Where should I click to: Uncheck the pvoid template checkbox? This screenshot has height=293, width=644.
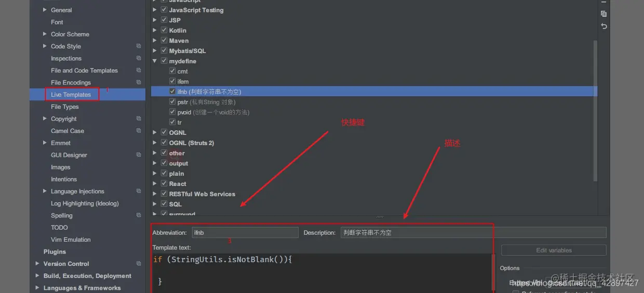172,112
